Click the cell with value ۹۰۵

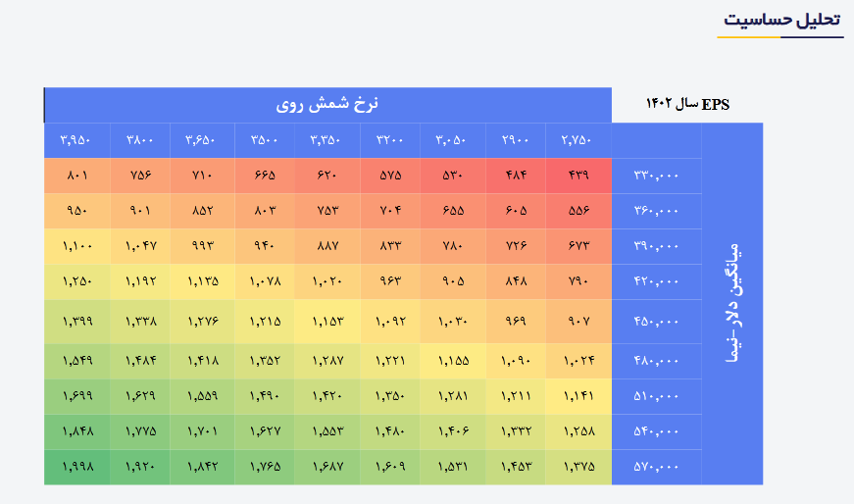click(452, 281)
